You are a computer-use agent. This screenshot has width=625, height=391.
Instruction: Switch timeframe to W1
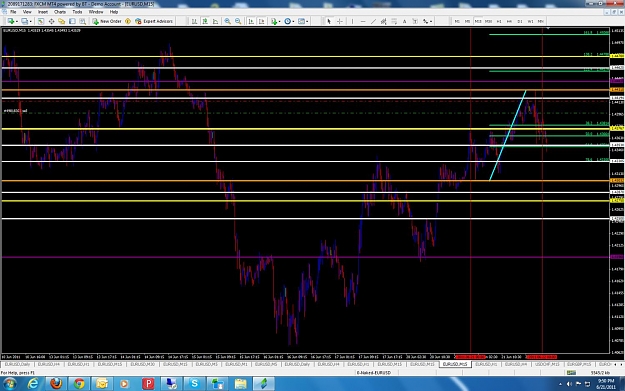point(530,21)
